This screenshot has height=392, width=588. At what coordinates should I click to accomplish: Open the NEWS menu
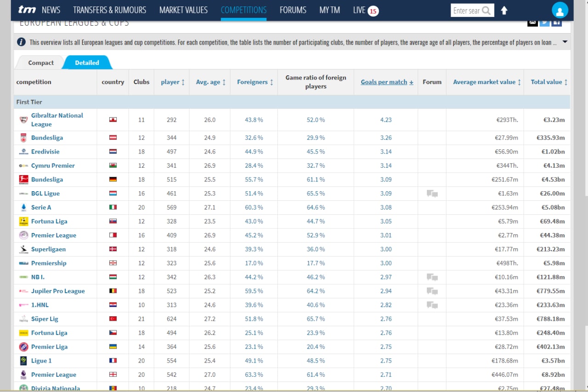pos(51,10)
